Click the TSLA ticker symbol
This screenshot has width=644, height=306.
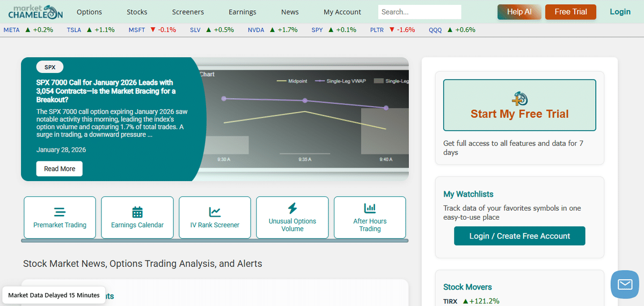click(x=74, y=30)
